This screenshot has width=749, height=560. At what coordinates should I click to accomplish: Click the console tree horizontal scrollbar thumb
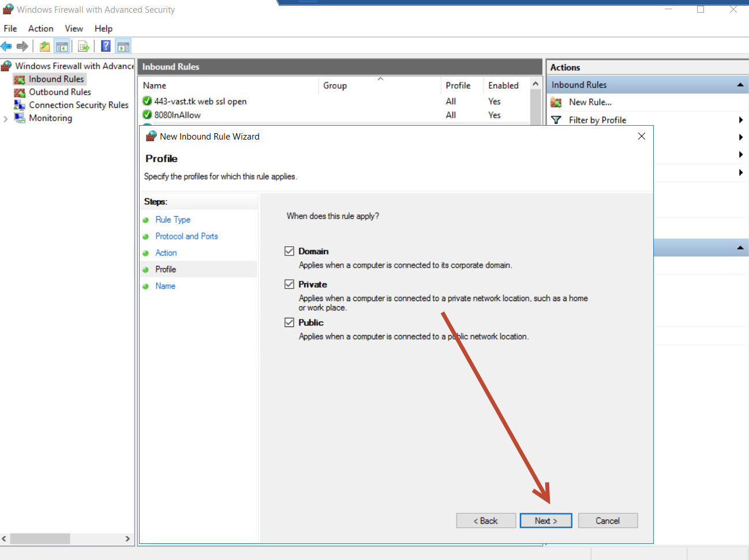(x=40, y=539)
